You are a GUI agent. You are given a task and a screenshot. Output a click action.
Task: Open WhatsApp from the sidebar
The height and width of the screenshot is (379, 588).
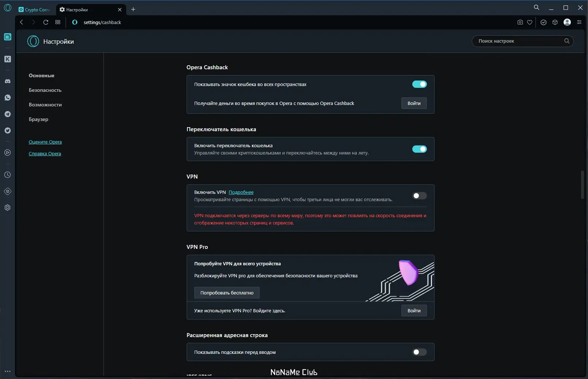(8, 98)
